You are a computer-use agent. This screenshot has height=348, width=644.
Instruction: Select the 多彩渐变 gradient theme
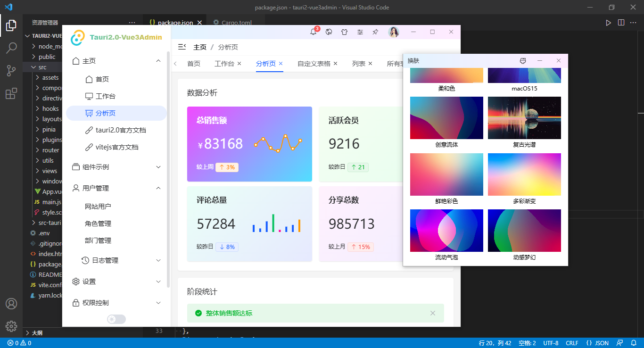click(524, 174)
